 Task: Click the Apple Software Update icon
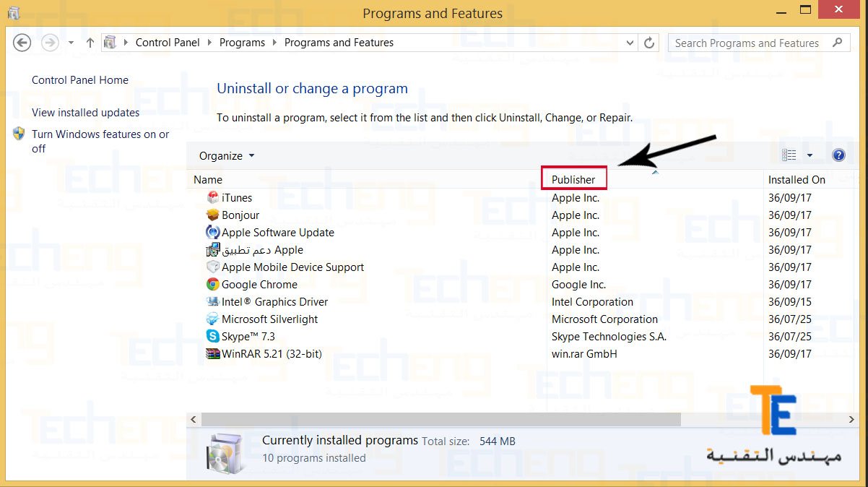click(x=212, y=232)
